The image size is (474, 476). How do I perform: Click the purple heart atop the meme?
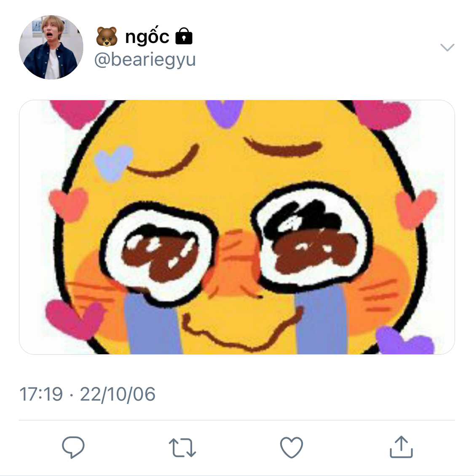click(225, 113)
